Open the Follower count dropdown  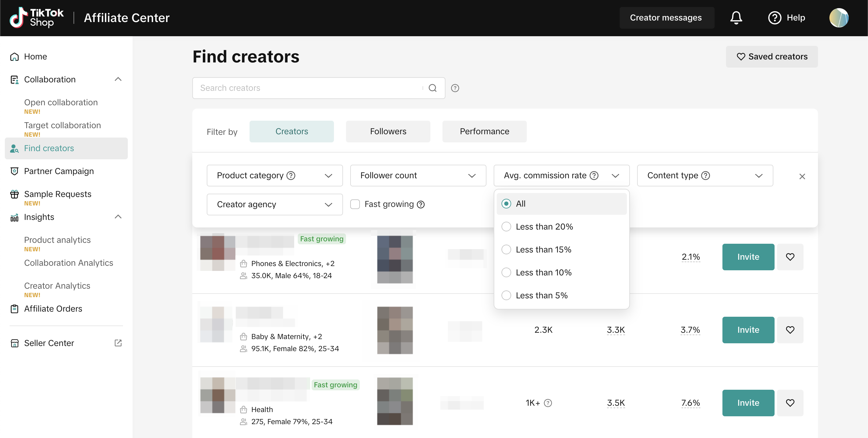pyautogui.click(x=418, y=175)
